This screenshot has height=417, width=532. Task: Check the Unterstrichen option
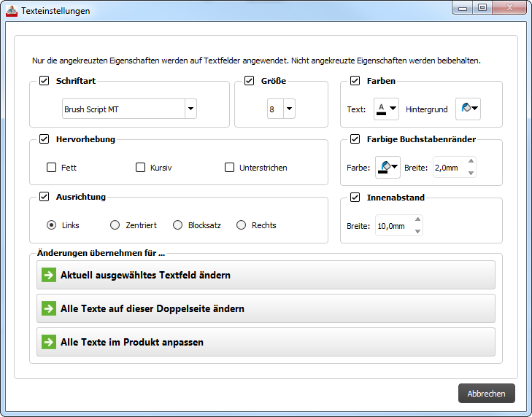230,168
